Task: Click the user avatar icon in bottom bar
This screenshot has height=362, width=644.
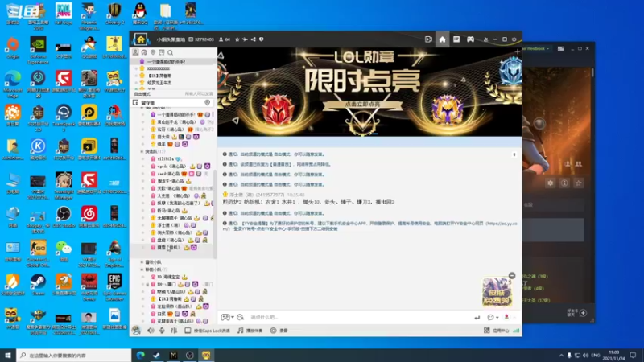Action: tap(136, 331)
